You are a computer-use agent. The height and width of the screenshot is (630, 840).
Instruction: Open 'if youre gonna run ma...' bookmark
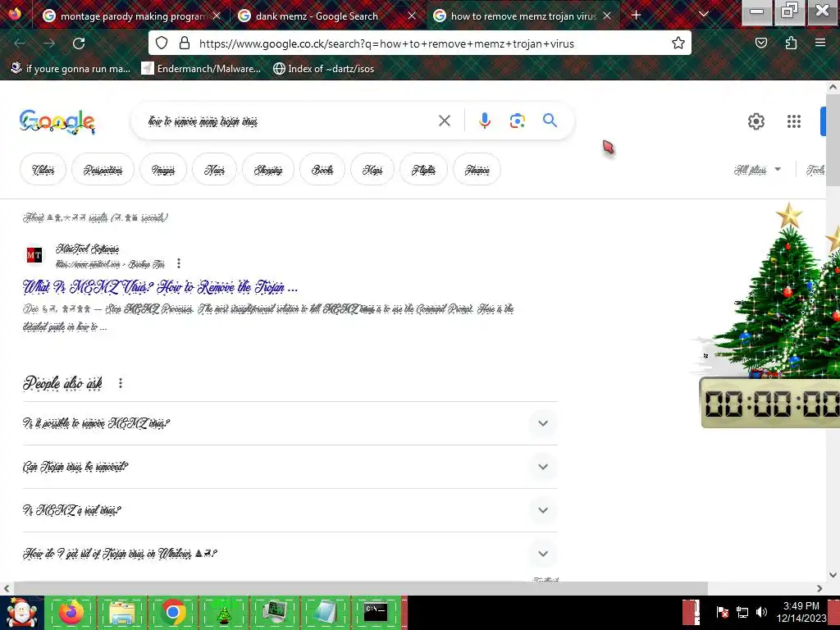coord(71,69)
